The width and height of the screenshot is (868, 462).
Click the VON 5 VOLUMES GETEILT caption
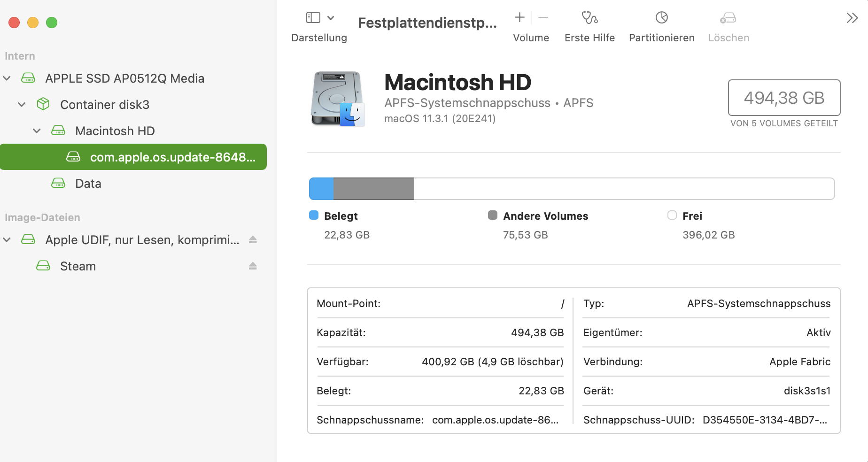pyautogui.click(x=784, y=123)
